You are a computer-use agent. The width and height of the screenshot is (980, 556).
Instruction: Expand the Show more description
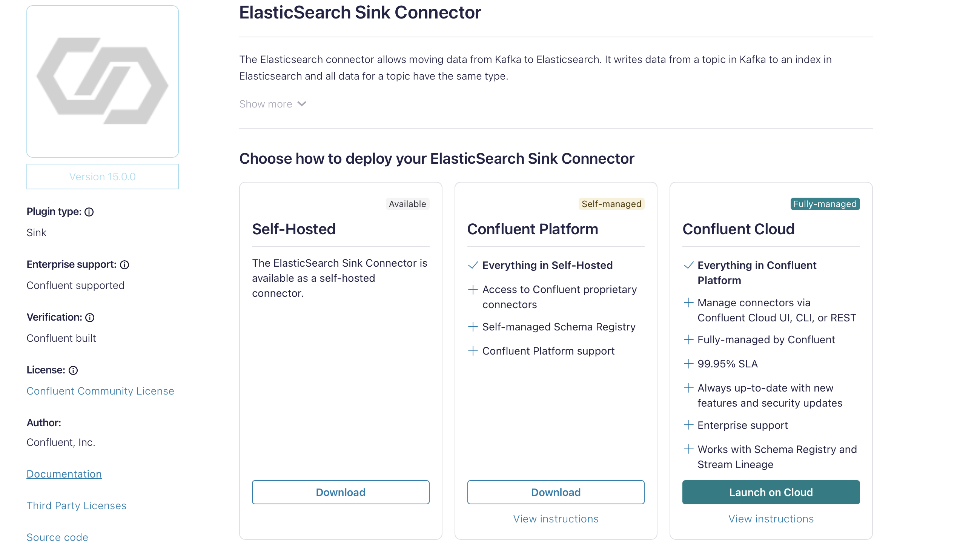[x=266, y=104]
